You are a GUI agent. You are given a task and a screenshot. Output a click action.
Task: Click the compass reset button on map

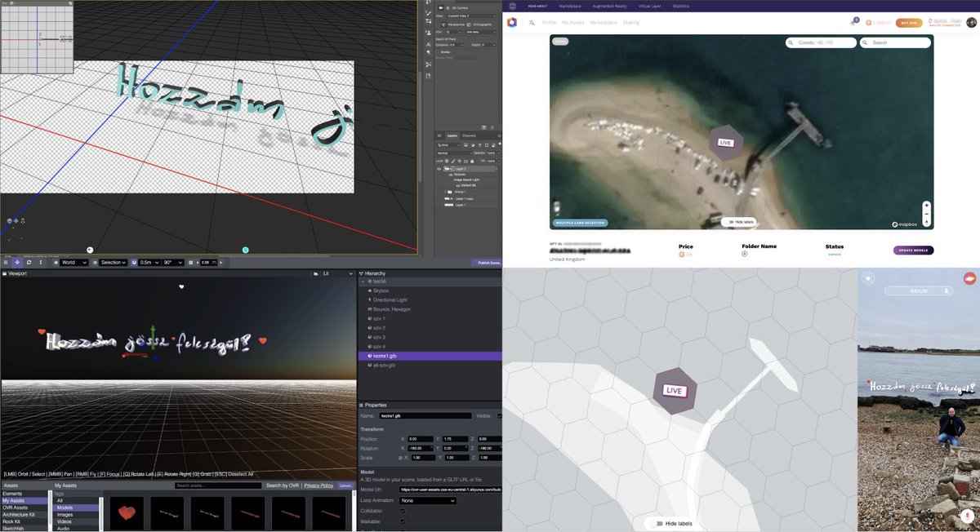point(926,222)
